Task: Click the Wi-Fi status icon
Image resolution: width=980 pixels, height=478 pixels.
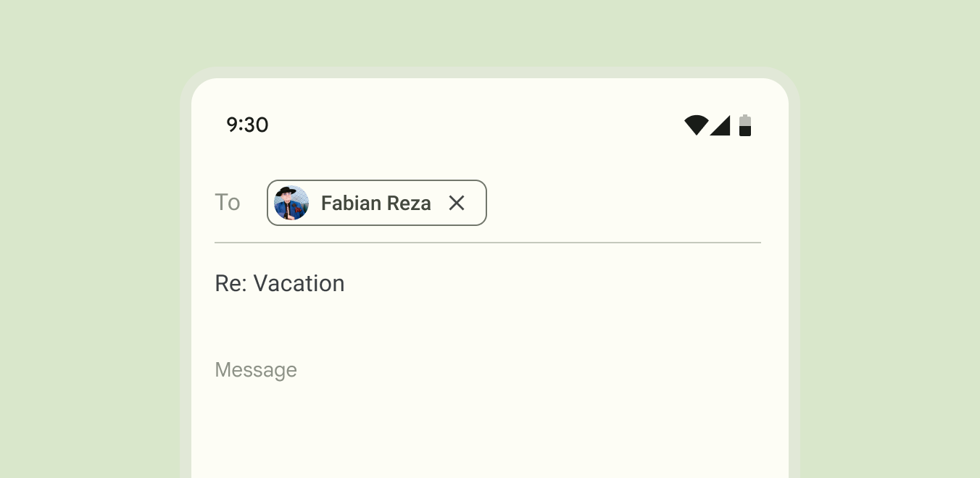Action: 696,125
